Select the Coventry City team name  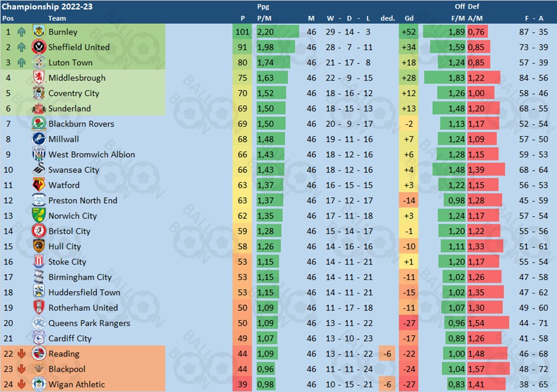pyautogui.click(x=74, y=93)
